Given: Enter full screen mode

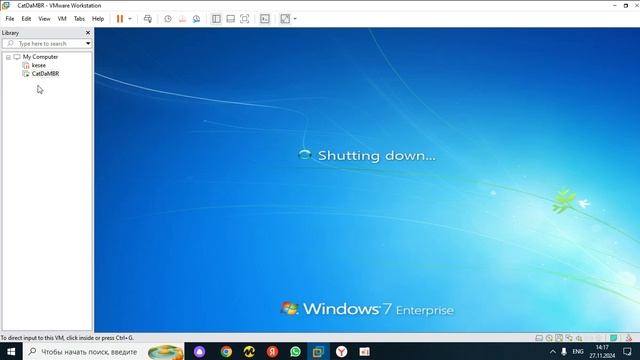Looking at the screenshot, I should tap(244, 19).
